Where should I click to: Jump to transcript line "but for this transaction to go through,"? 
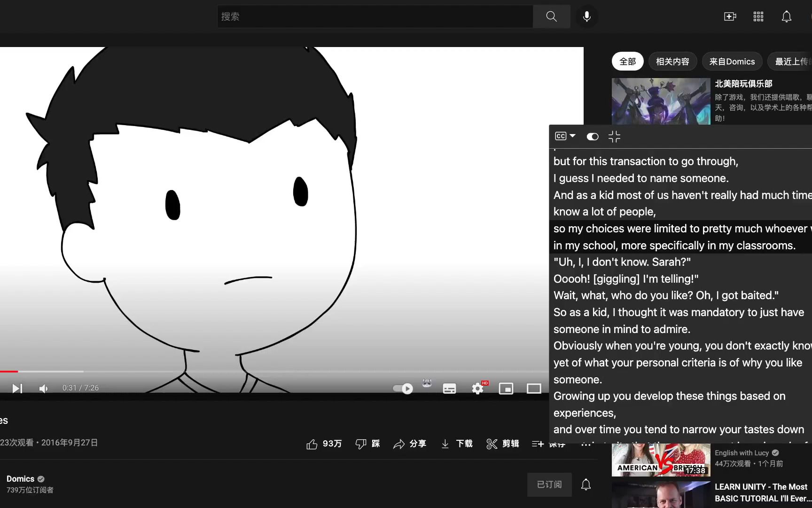[x=646, y=161]
